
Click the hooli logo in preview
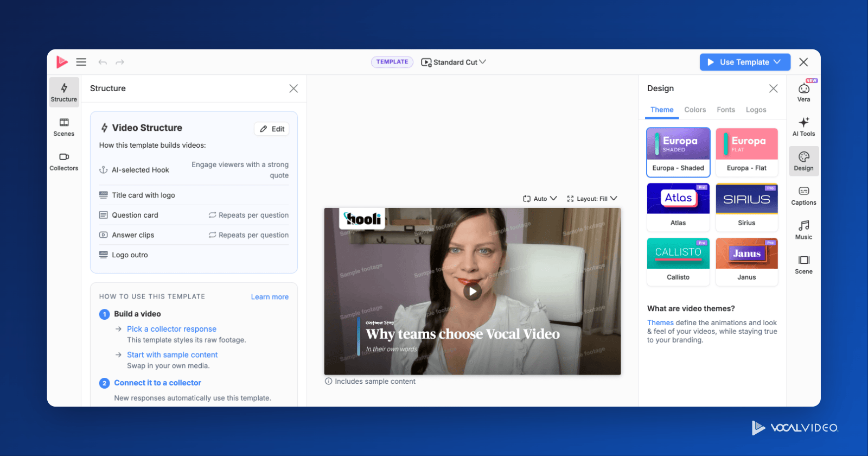(x=362, y=218)
